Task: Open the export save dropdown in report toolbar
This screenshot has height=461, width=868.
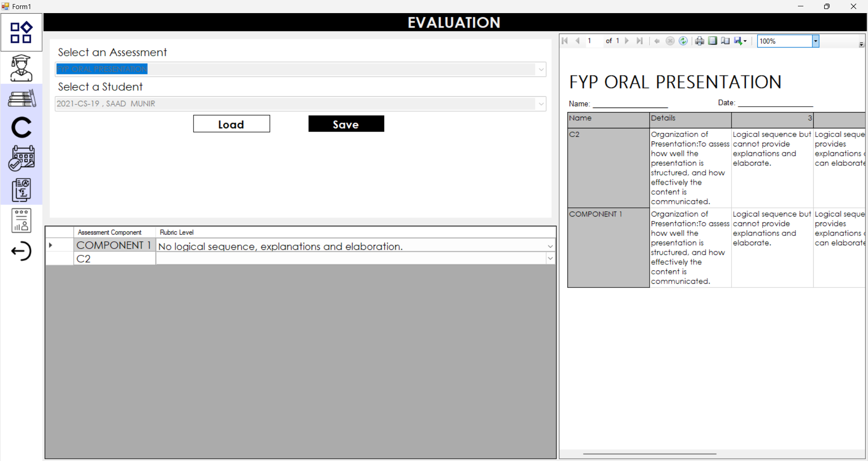Action: pyautogui.click(x=740, y=41)
